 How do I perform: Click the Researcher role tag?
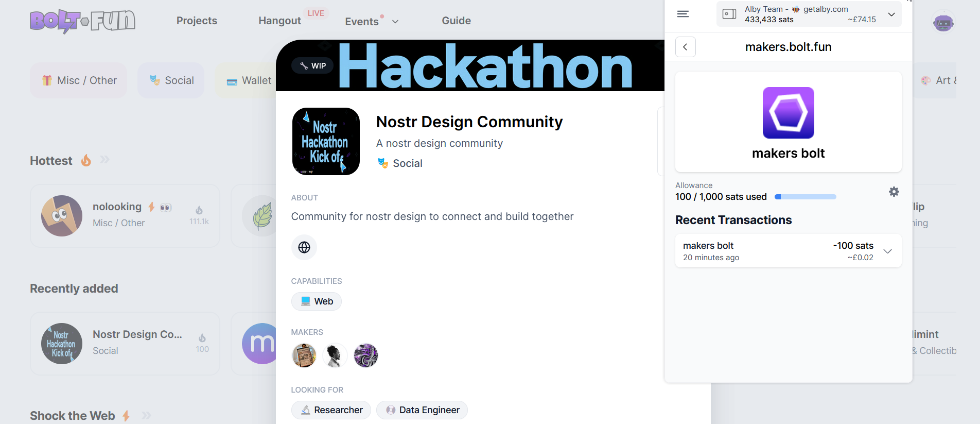pyautogui.click(x=331, y=410)
